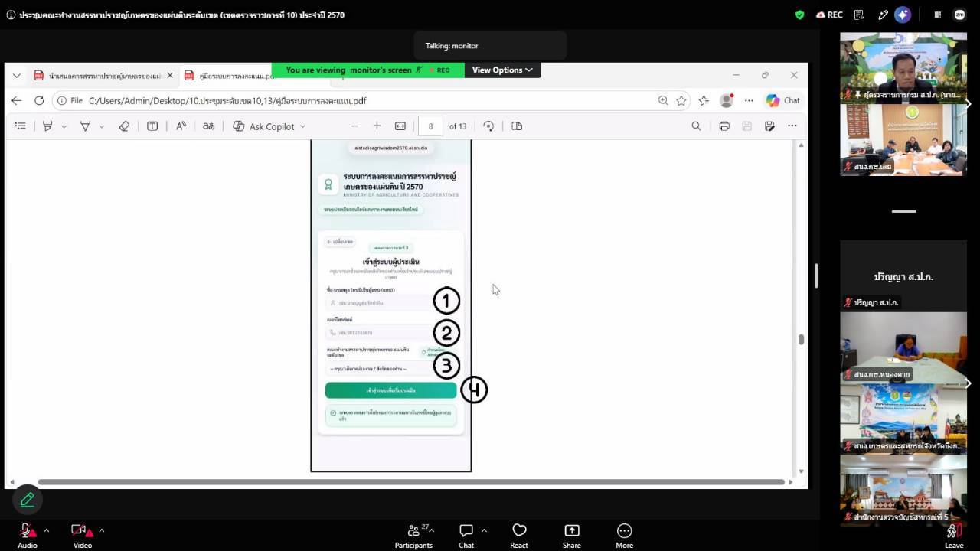Mute or unmute the Zoom Audio button
Image resolution: width=980 pixels, height=551 pixels.
(27, 536)
